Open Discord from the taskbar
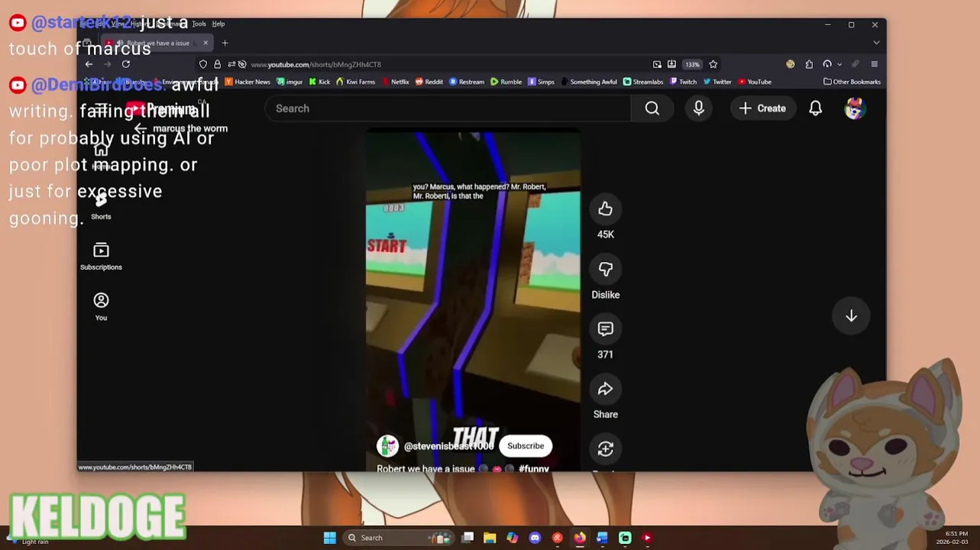This screenshot has height=550, width=980. [535, 538]
